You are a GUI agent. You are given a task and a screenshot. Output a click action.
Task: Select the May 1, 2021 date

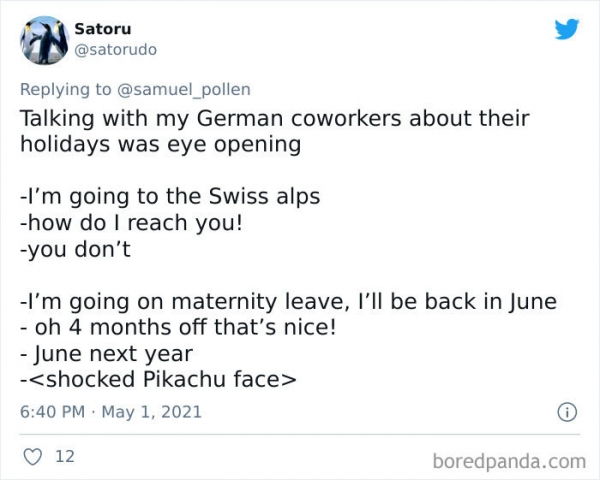152,411
